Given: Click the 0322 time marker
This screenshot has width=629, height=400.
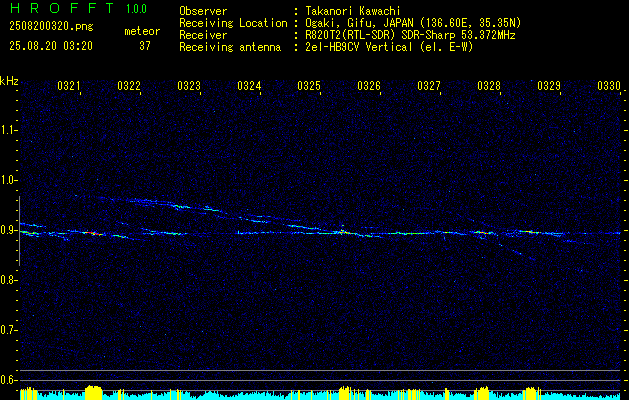Looking at the screenshot, I should click(x=129, y=85).
